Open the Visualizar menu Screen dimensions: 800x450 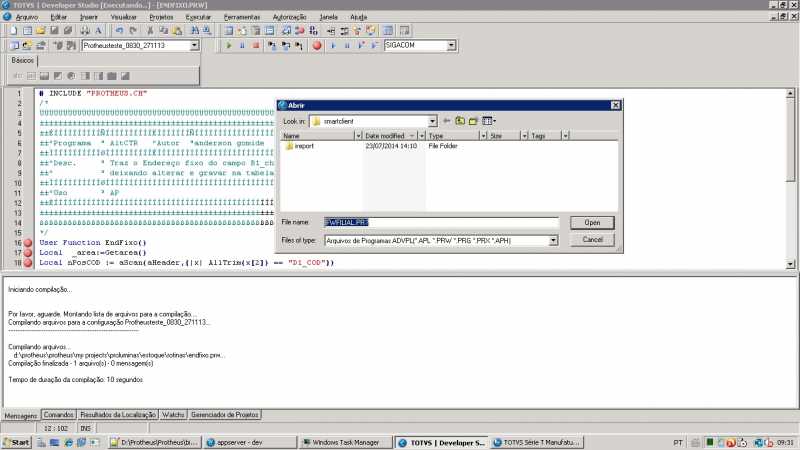(x=123, y=17)
